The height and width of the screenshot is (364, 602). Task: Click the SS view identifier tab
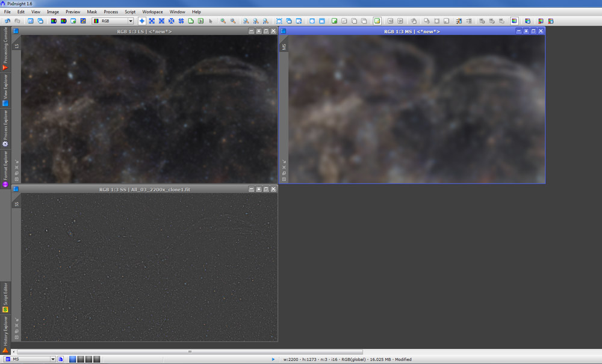click(17, 204)
